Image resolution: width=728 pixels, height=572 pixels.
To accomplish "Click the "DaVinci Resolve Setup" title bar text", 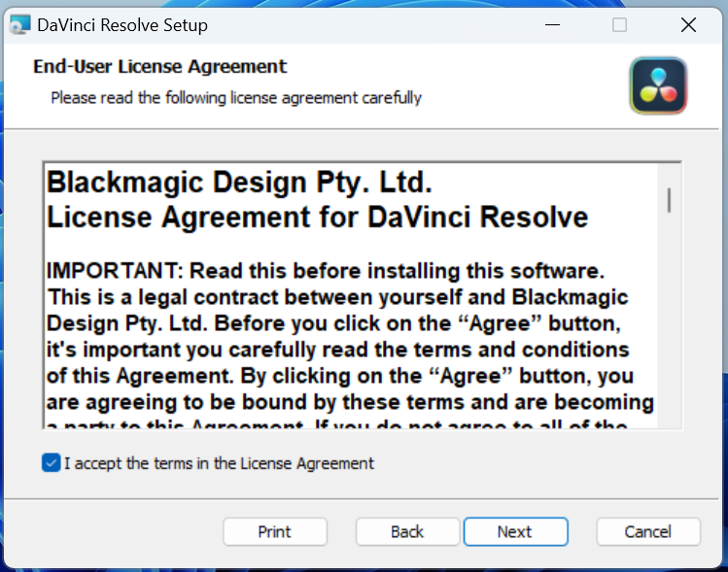I will 122,25.
